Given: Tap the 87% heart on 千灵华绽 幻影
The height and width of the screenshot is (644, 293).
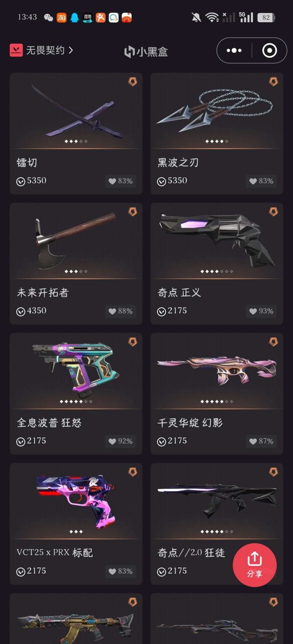Looking at the screenshot, I should coord(262,441).
